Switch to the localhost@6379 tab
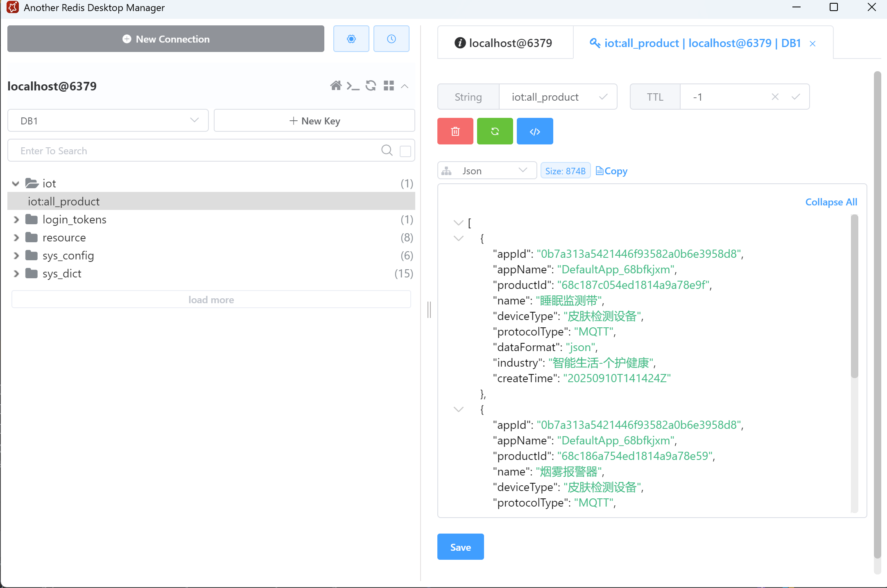 505,43
